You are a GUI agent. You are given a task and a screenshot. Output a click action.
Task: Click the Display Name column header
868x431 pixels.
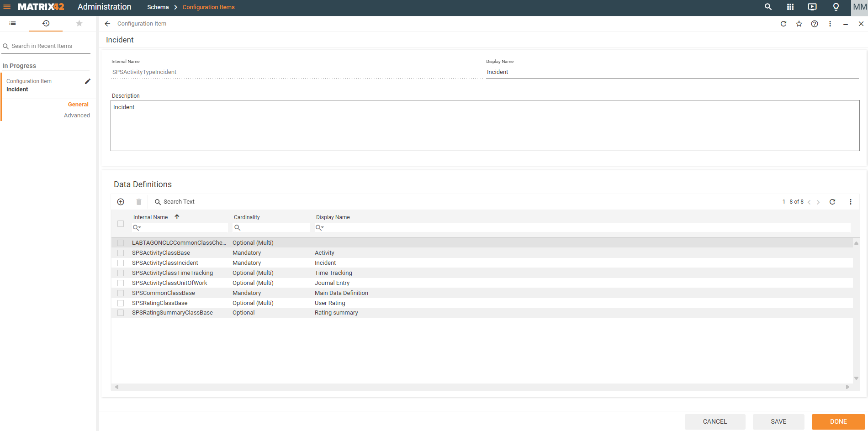(333, 217)
